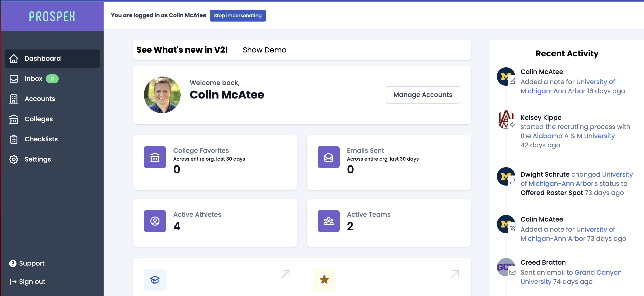
Task: Click the graduation cap card icon
Action: pyautogui.click(x=155, y=280)
